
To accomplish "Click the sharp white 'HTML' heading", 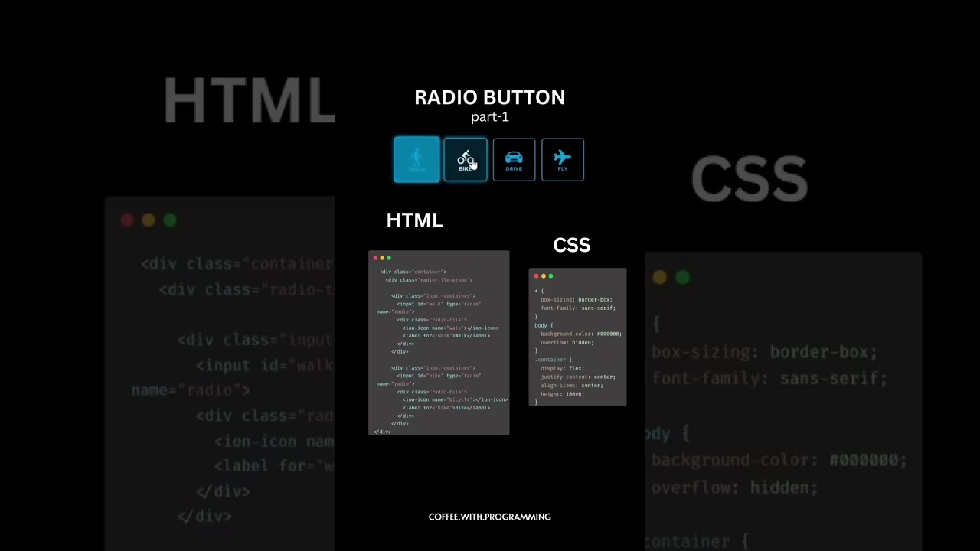I will pos(414,220).
